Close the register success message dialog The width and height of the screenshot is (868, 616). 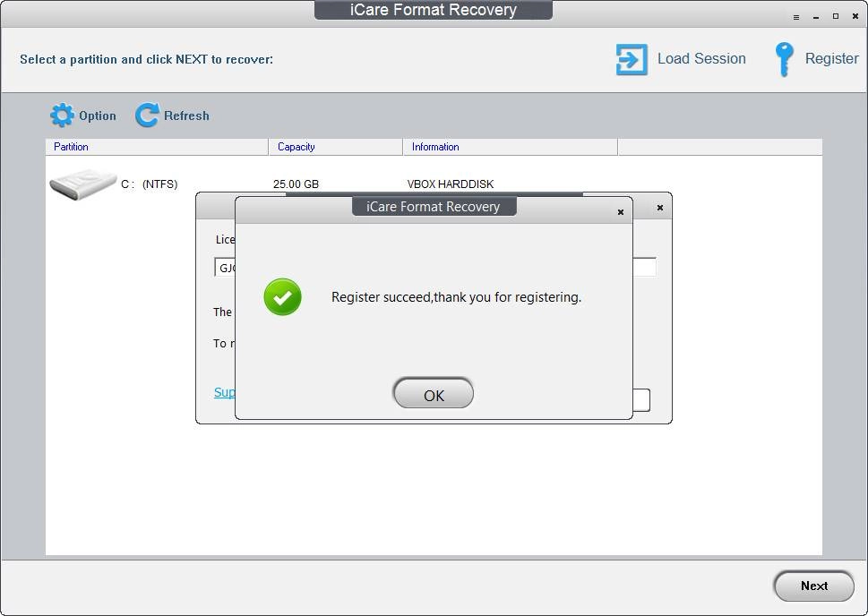click(x=621, y=212)
